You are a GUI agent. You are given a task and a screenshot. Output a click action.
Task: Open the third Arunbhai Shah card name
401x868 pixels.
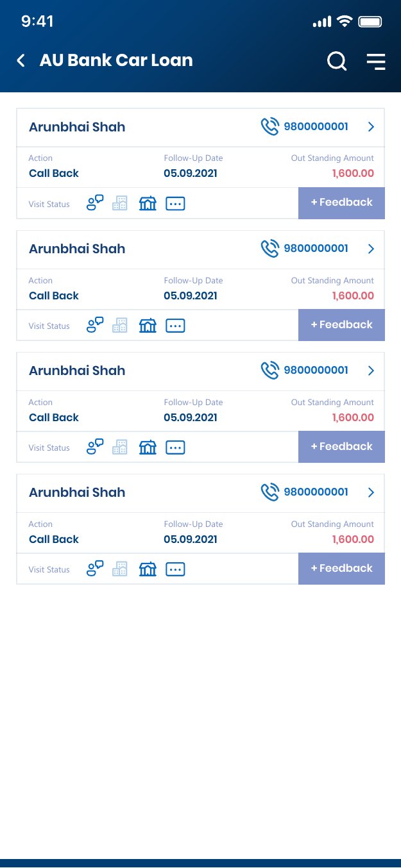(x=77, y=371)
